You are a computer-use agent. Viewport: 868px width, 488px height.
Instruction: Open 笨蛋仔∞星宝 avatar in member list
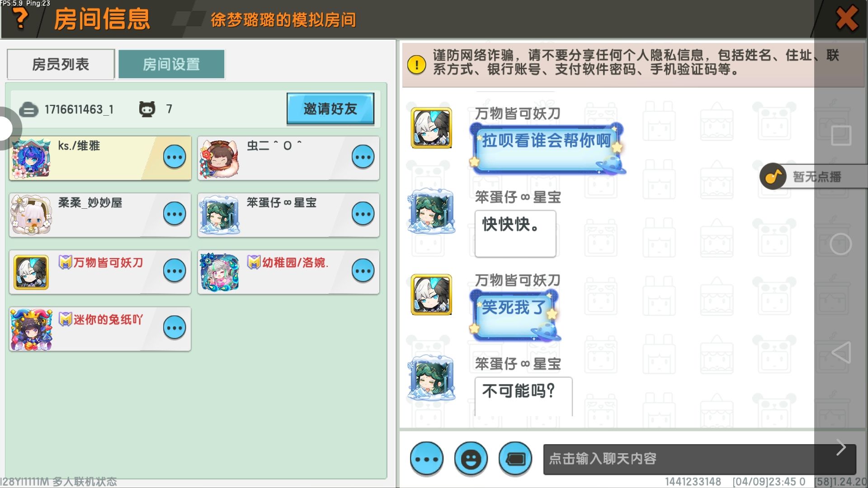click(220, 215)
